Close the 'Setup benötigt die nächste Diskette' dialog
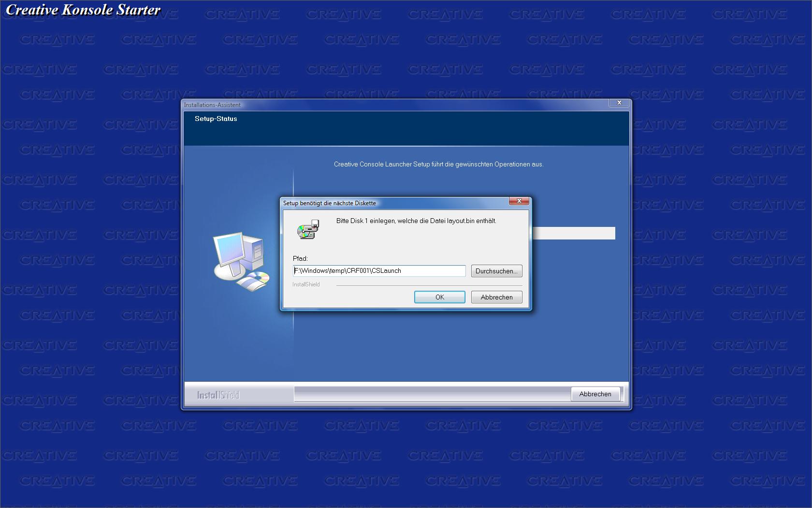This screenshot has width=812, height=508. [519, 201]
